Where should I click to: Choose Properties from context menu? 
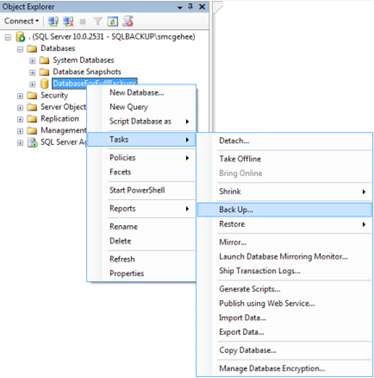[141, 273]
